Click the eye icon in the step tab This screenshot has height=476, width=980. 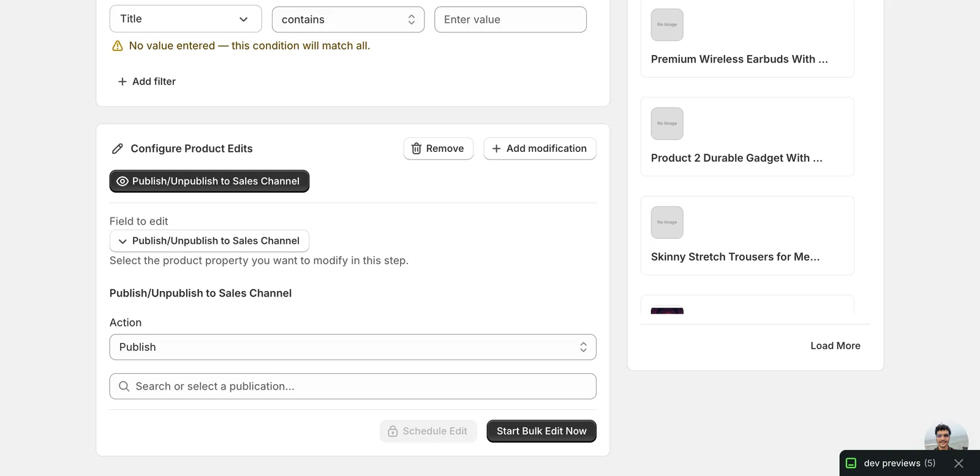(123, 181)
